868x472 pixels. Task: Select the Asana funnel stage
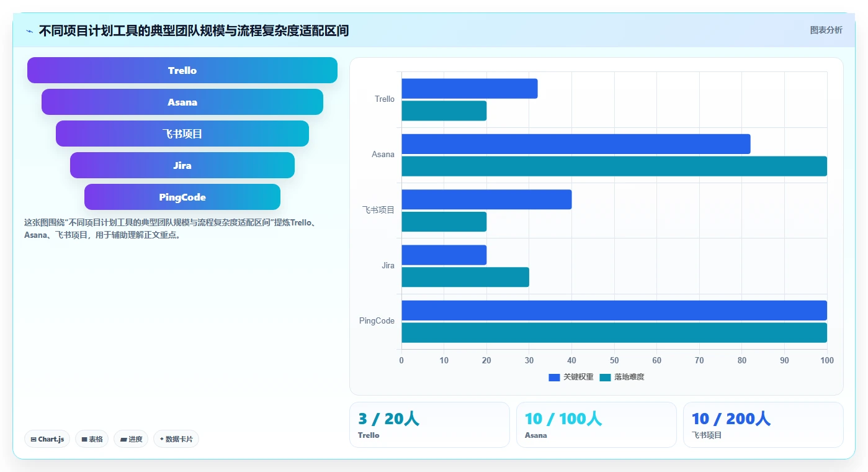(182, 102)
